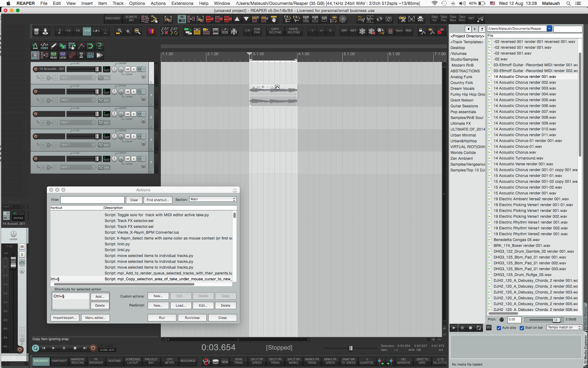Open Media Explorer path dropdown arrow

549,29
